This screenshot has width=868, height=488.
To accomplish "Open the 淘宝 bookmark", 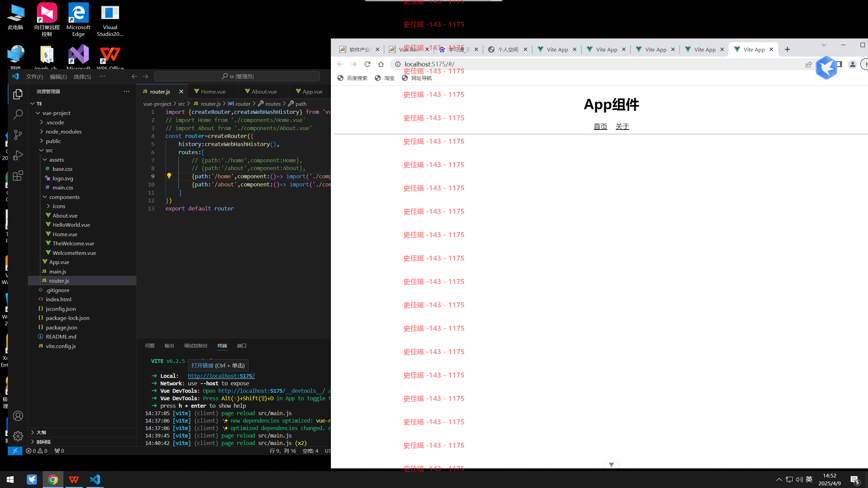I will (384, 78).
